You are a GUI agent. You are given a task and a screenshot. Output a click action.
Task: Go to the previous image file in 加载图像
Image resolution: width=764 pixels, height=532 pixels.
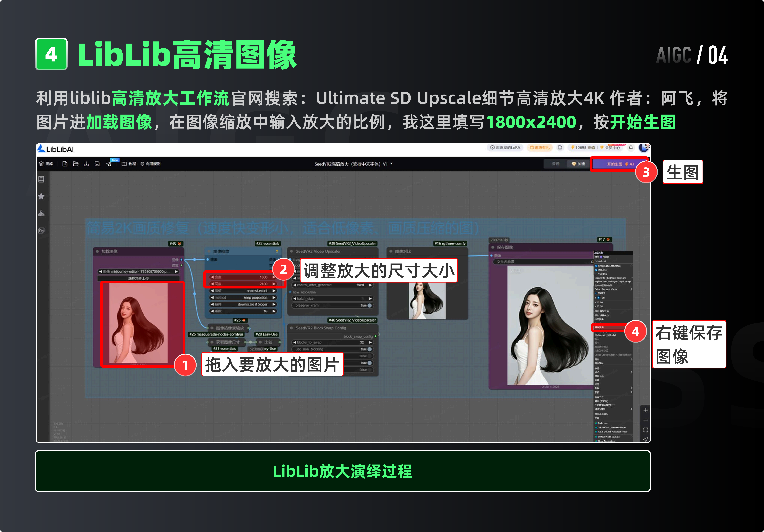(x=100, y=271)
